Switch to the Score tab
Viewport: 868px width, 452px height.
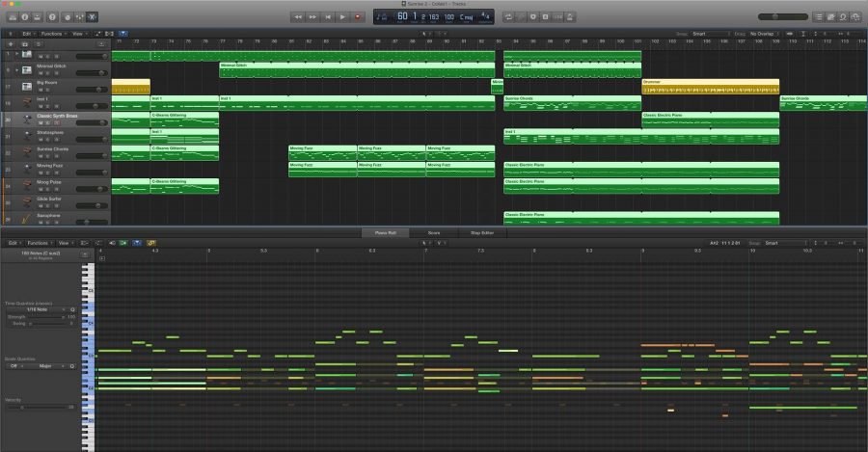(434, 233)
